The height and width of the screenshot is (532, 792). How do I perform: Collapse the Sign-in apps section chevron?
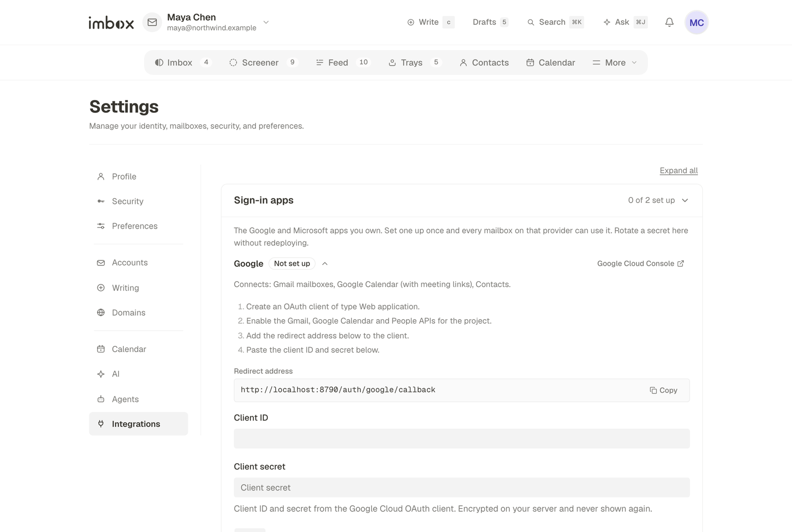685,200
